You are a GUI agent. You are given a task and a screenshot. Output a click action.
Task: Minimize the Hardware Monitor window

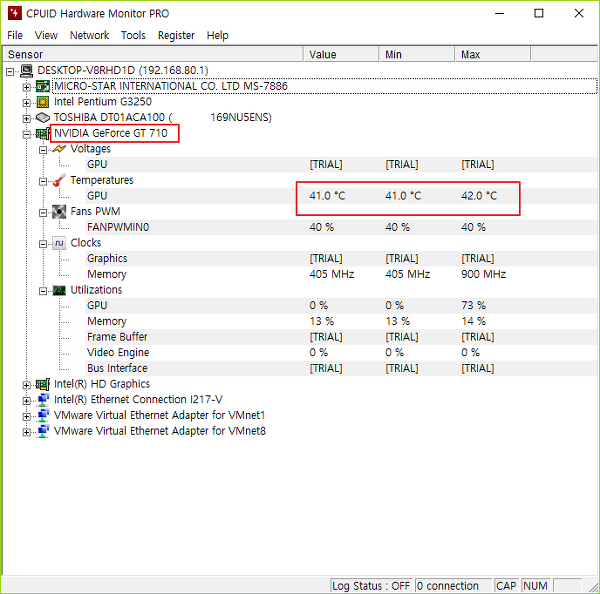499,13
